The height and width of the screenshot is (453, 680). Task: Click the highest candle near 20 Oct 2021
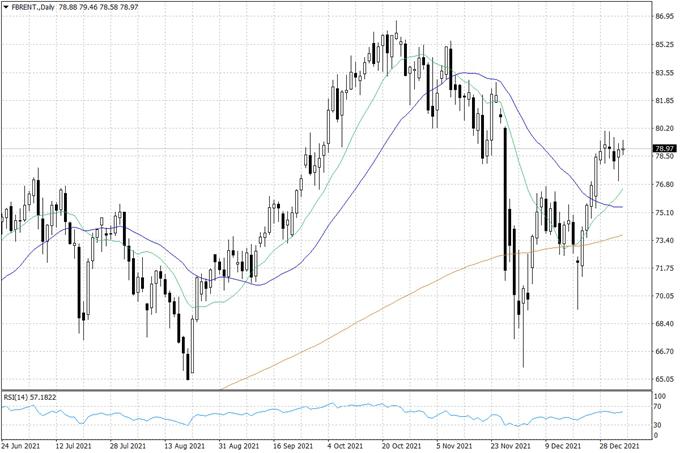point(396,35)
